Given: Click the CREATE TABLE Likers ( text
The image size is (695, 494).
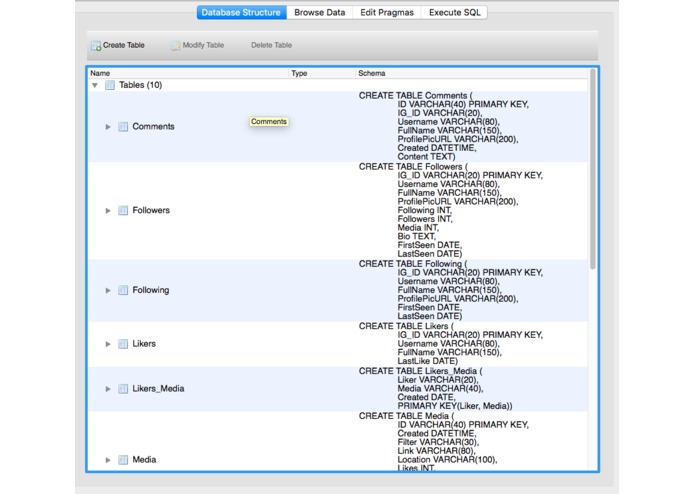Looking at the screenshot, I should [x=406, y=327].
